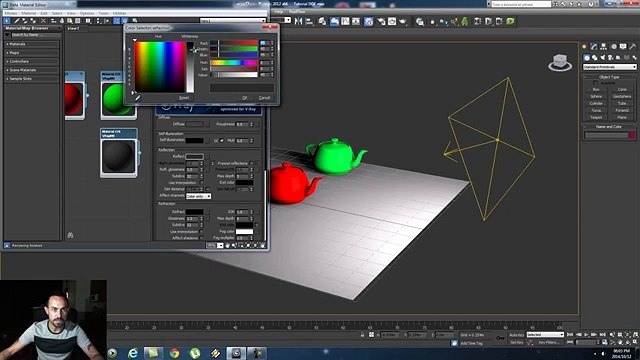The height and width of the screenshot is (360, 640).
Task: Open the Curve Editor from main toolbar
Action: click(x=345, y=21)
